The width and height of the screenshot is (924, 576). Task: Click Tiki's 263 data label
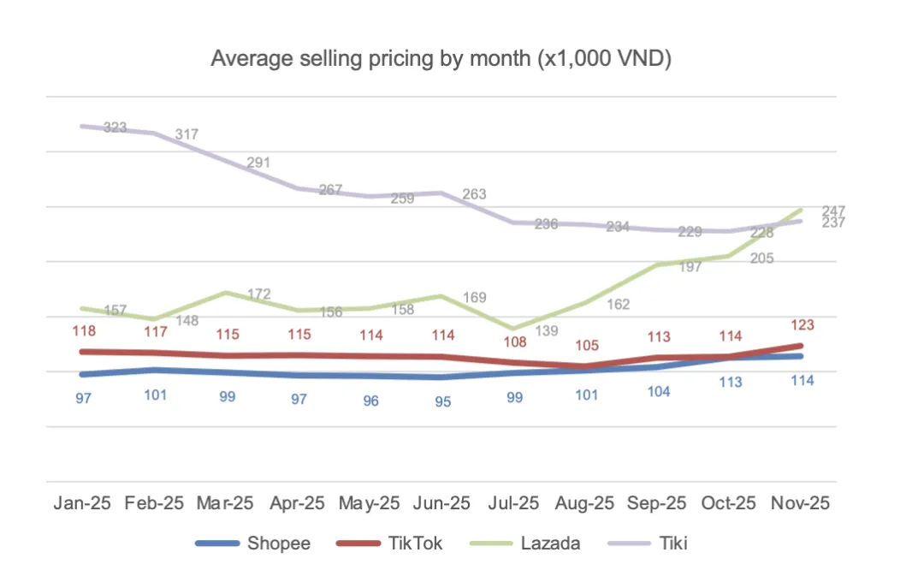(x=474, y=194)
